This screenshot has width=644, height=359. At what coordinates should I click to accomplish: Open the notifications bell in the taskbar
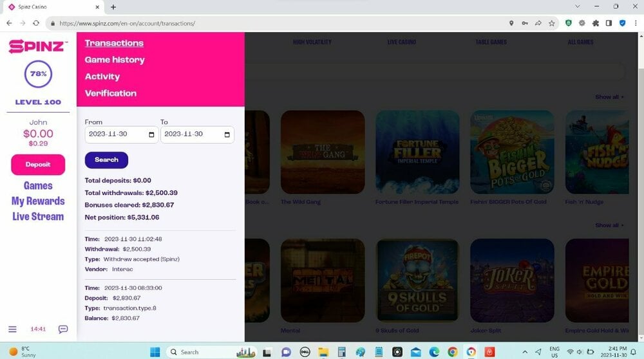(633, 352)
